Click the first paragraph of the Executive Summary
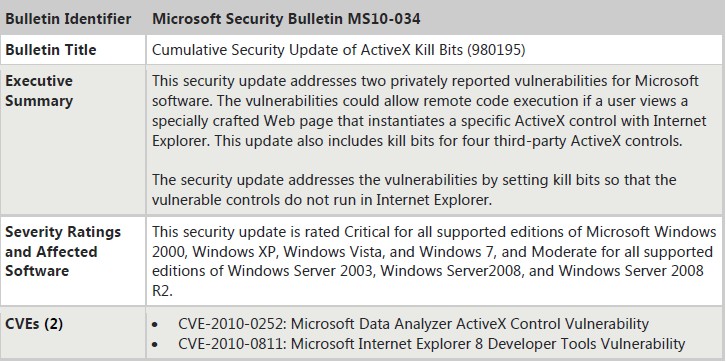The width and height of the screenshot is (726, 362). 429,111
